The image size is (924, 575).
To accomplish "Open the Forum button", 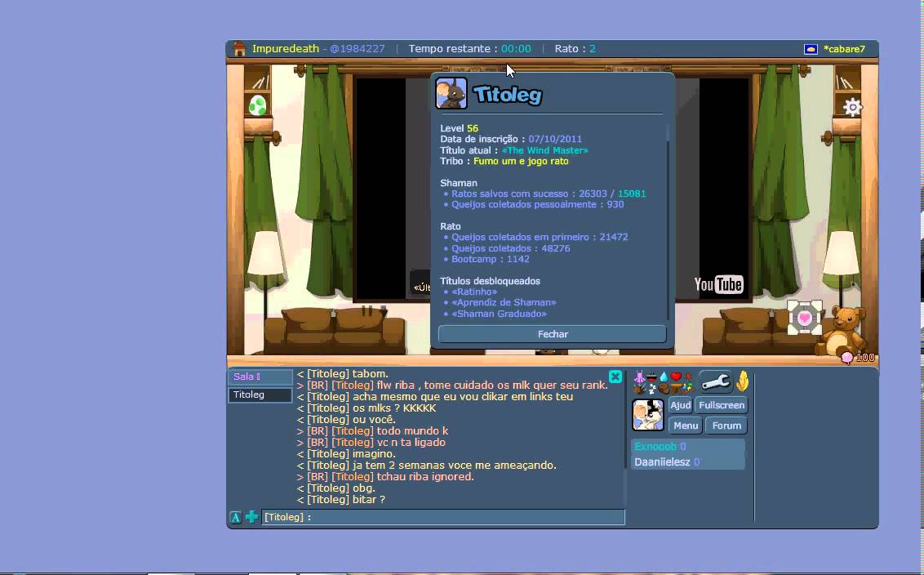I will click(726, 426).
